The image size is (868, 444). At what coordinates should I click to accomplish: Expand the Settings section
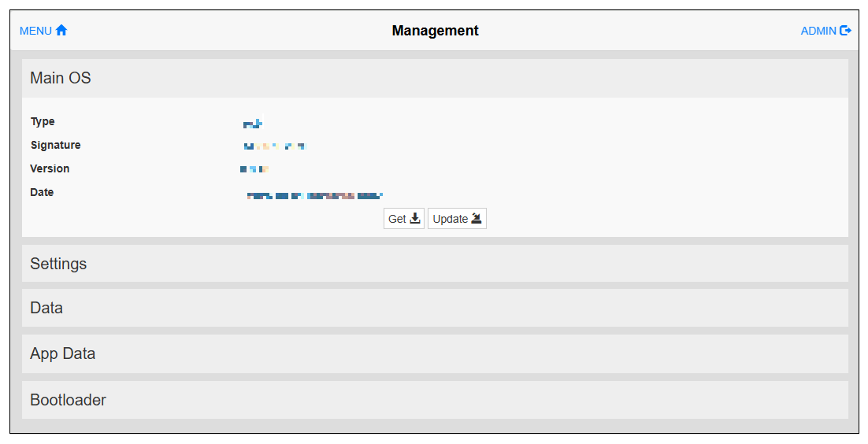click(58, 264)
